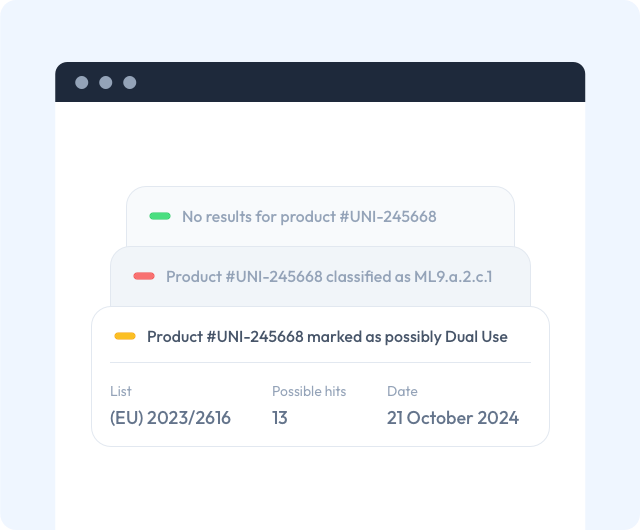
Task: Click the dark window title bar
Action: pyautogui.click(x=320, y=82)
